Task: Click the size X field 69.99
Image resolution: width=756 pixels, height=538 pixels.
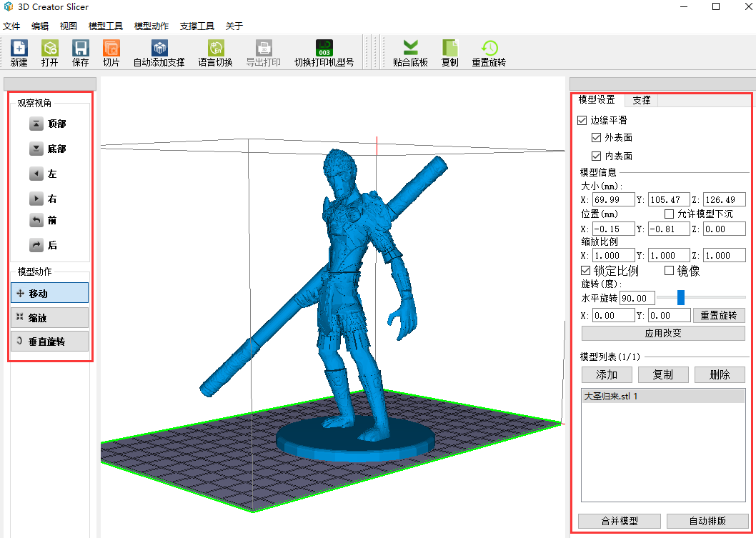Action: point(613,199)
